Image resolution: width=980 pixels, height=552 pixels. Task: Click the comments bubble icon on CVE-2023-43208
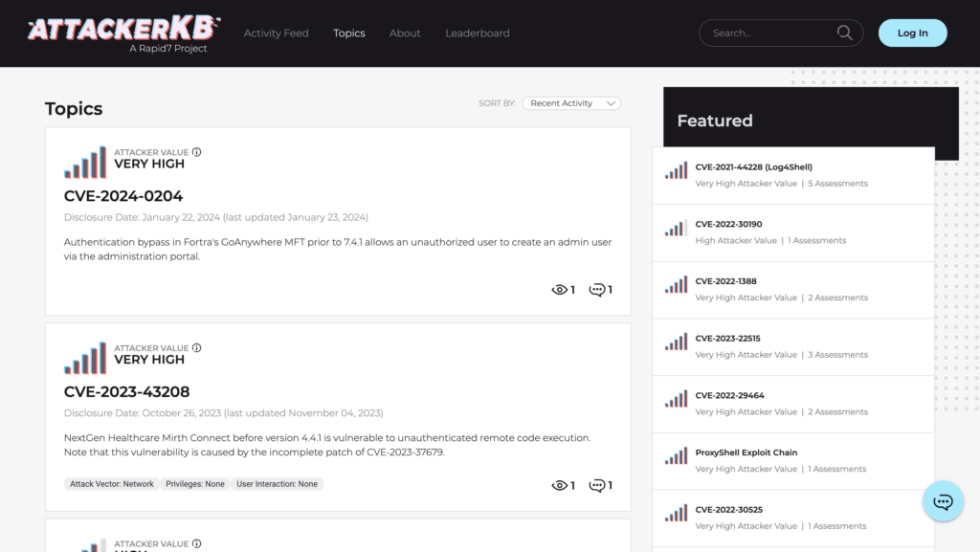coord(597,486)
